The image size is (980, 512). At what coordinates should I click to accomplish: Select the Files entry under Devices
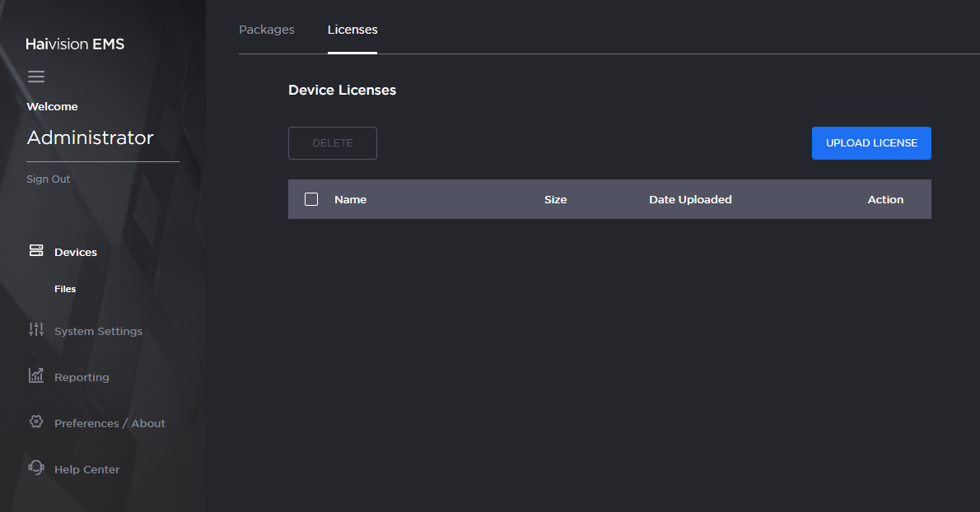65,288
